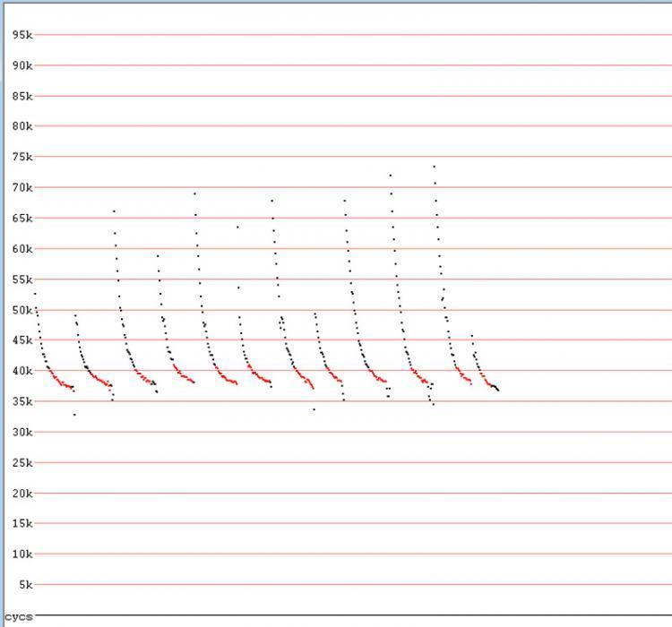Image resolution: width=672 pixels, height=627 pixels.
Task: Select the peak data point near 72k
Action: click(390, 176)
